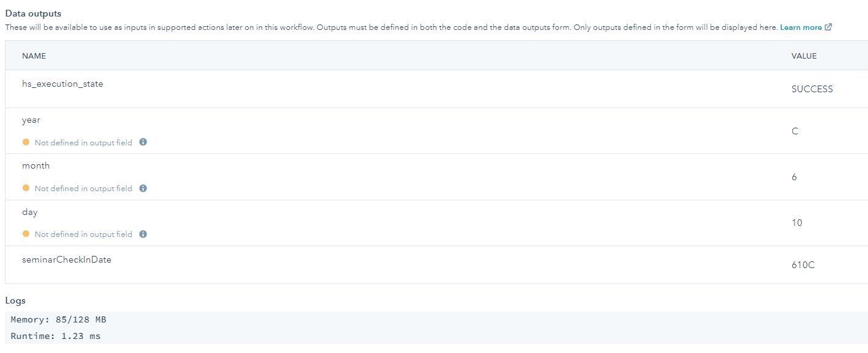Click the orange warning dot on year row

point(27,142)
